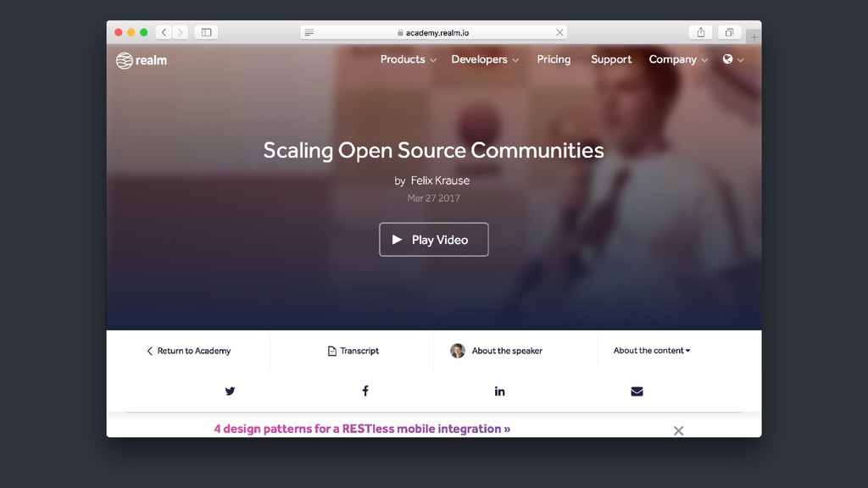This screenshot has height=488, width=868.
Task: Click the date Mar 27 2017
Action: click(x=433, y=198)
